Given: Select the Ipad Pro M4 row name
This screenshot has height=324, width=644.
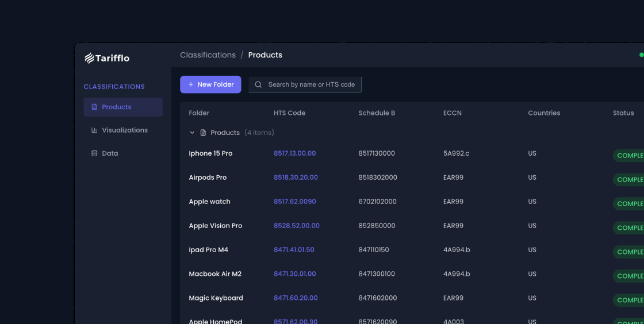Looking at the screenshot, I should pyautogui.click(x=209, y=250).
